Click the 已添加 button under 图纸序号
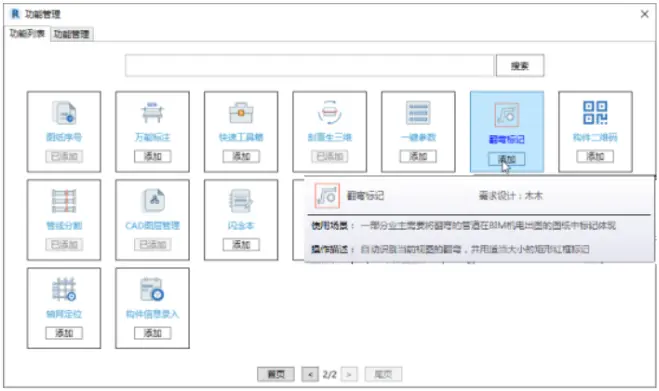This screenshot has height=391, width=659. (64, 156)
